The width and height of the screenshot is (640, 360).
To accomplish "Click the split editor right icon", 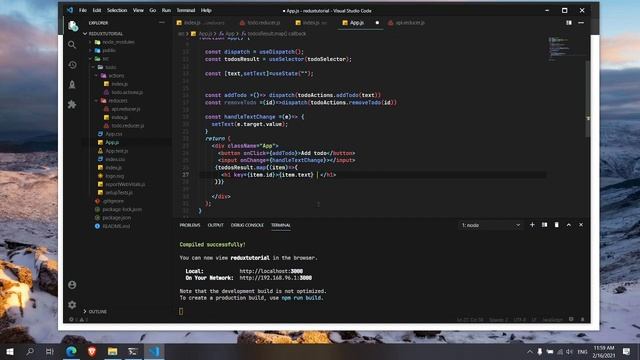I will pyautogui.click(x=569, y=23).
